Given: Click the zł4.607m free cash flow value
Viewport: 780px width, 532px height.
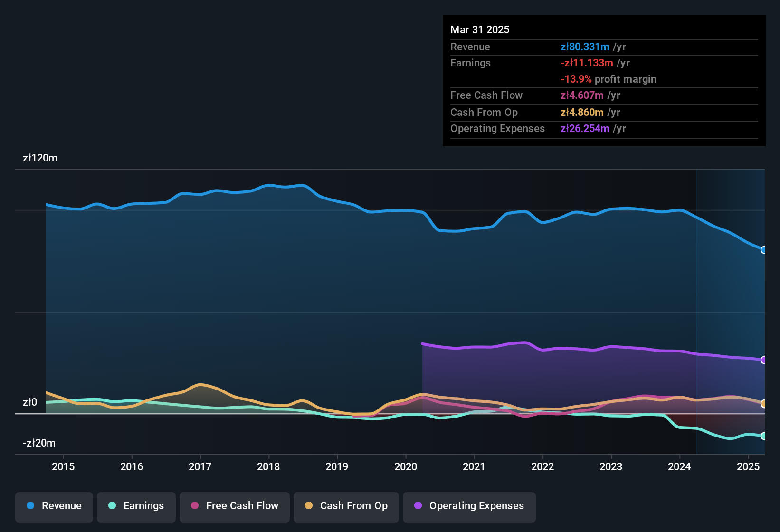Looking at the screenshot, I should pyautogui.click(x=582, y=95).
